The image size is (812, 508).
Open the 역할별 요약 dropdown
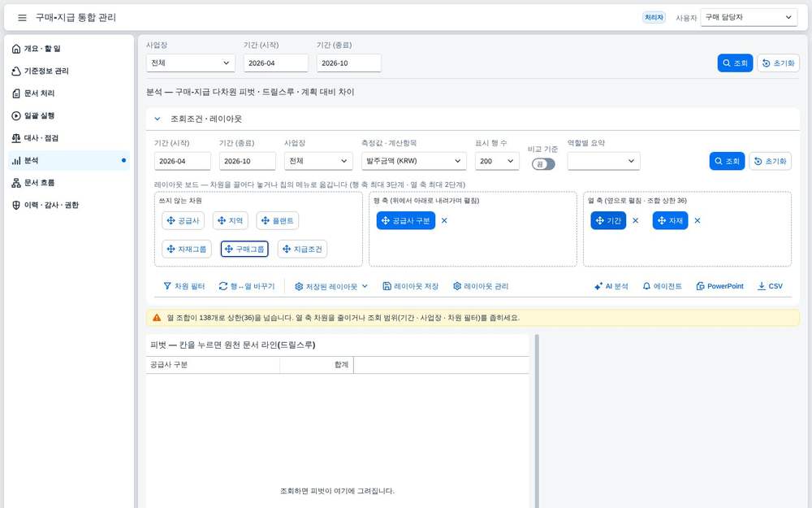603,161
